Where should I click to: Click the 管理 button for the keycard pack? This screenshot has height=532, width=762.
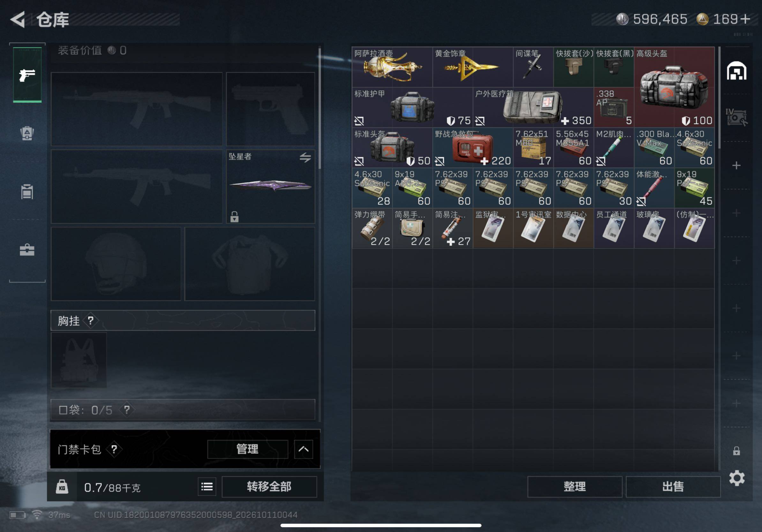coord(248,449)
